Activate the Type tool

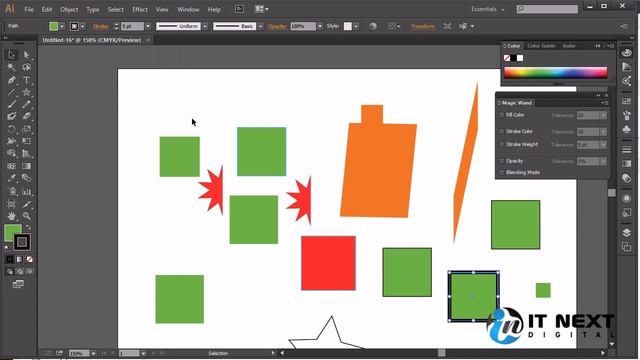pos(27,80)
